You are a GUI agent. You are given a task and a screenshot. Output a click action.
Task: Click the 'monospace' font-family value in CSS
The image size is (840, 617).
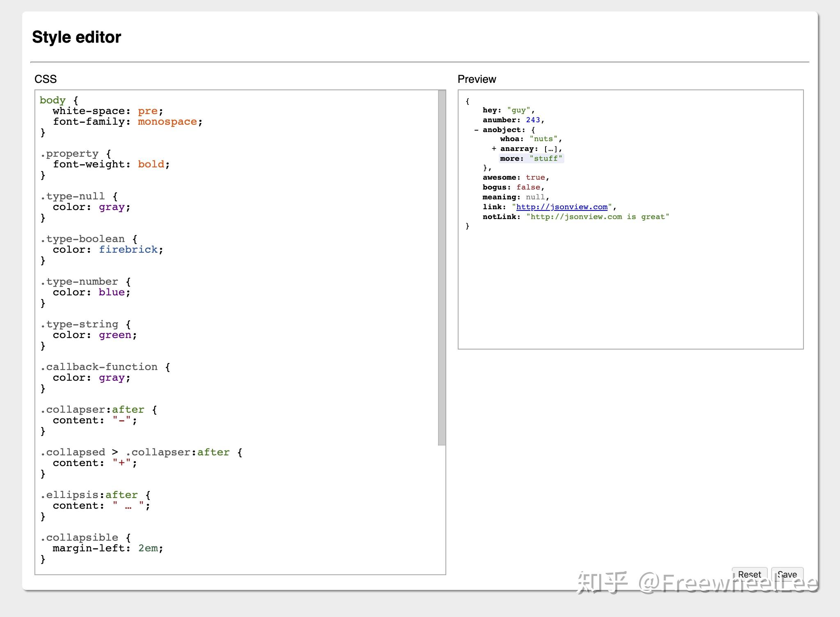tap(167, 121)
